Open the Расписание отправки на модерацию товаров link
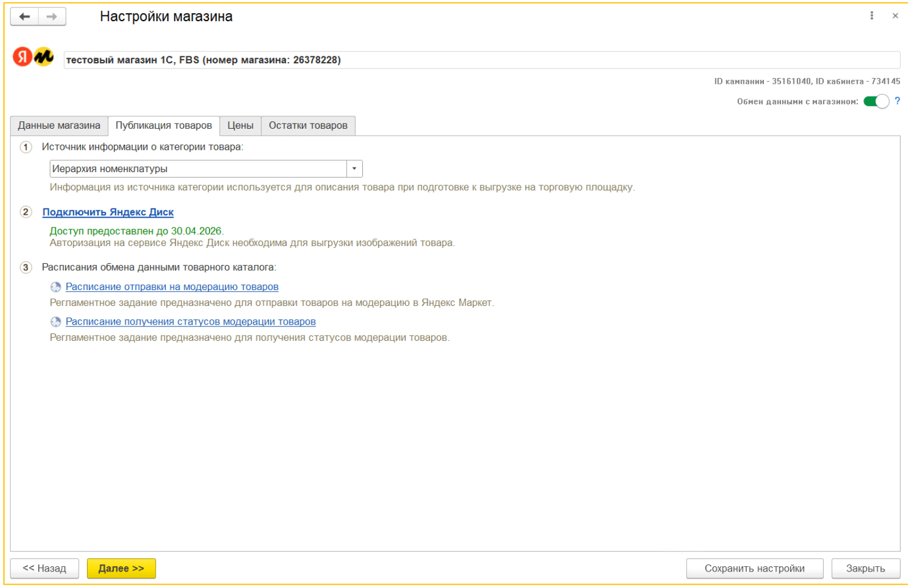This screenshot has height=588, width=908. point(172,287)
